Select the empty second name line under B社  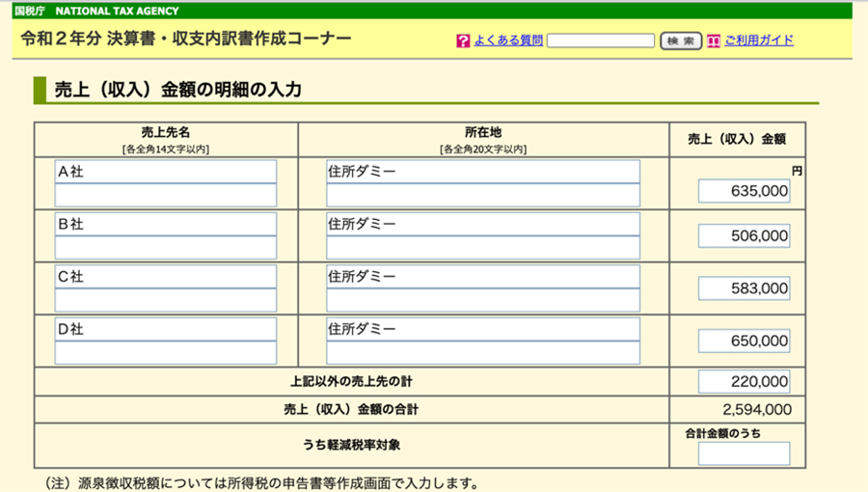click(x=166, y=248)
